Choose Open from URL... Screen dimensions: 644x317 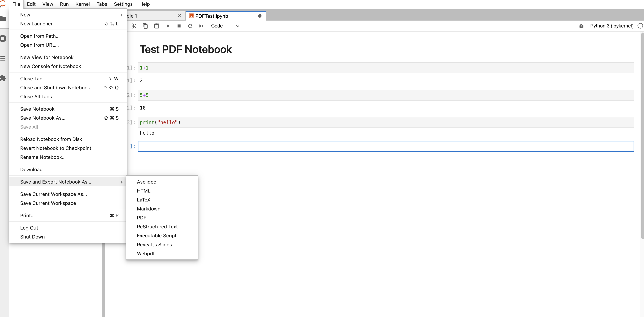(x=68, y=45)
